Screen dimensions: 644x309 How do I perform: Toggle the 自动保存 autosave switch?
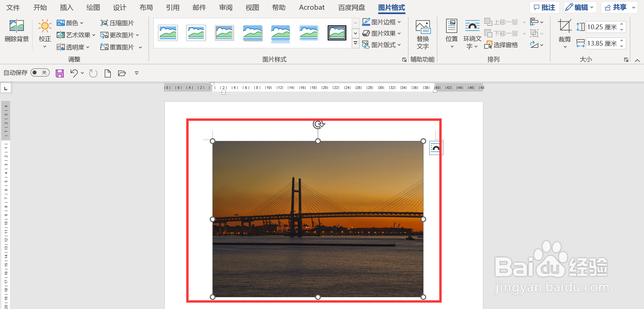click(40, 73)
